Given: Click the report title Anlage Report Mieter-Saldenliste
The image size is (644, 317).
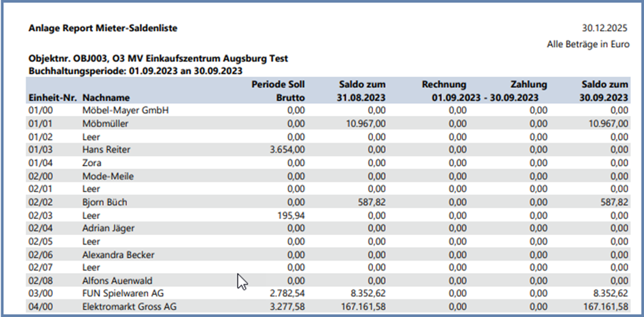Looking at the screenshot, I should tap(103, 28).
